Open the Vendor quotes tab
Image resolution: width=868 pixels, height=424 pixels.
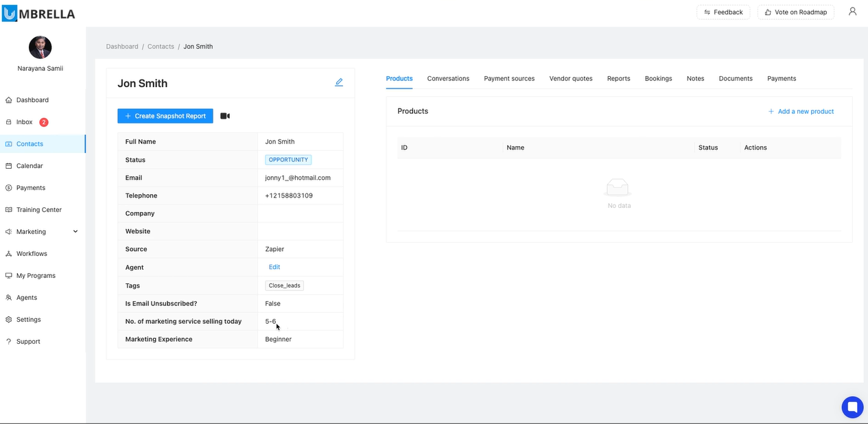(x=571, y=78)
